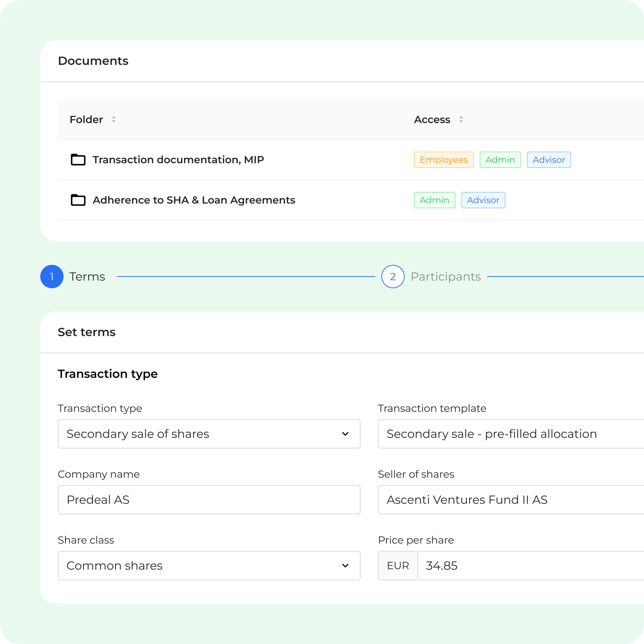644x644 pixels.
Task: Click the Price per share amount field
Action: (x=530, y=565)
